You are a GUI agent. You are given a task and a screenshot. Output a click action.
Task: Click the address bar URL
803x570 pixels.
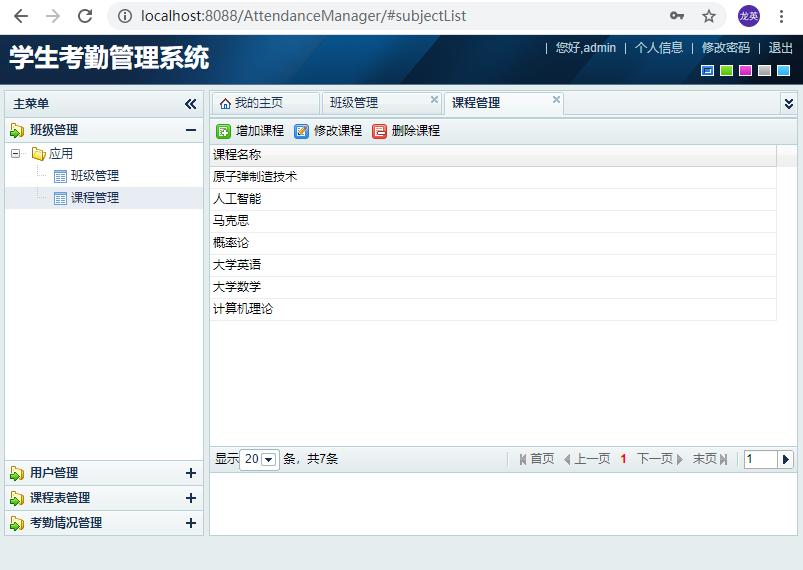tap(303, 16)
